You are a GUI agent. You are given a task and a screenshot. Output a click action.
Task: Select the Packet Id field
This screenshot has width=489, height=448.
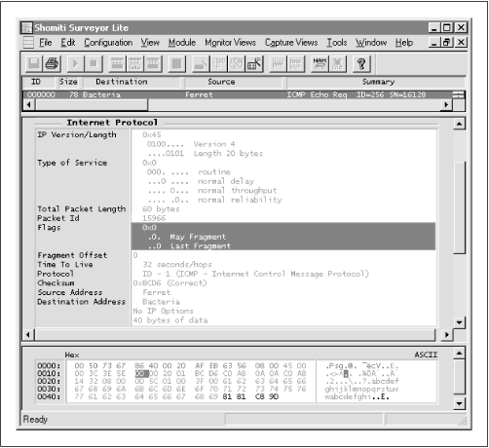58,218
